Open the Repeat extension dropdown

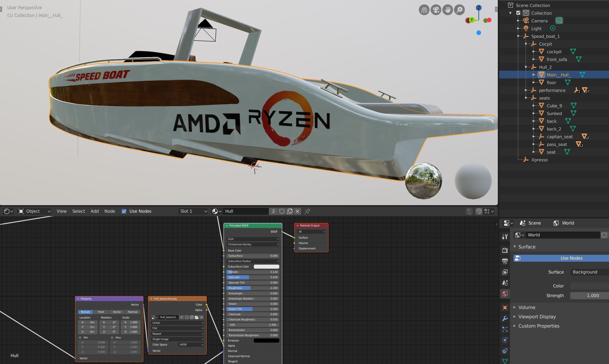[177, 334]
